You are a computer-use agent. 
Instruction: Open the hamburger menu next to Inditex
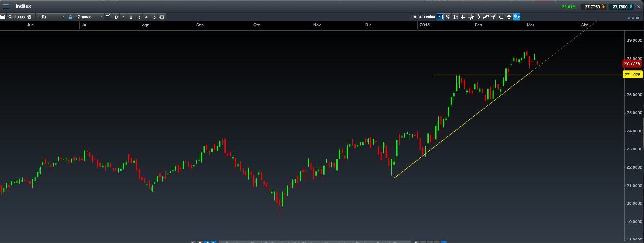6,6
